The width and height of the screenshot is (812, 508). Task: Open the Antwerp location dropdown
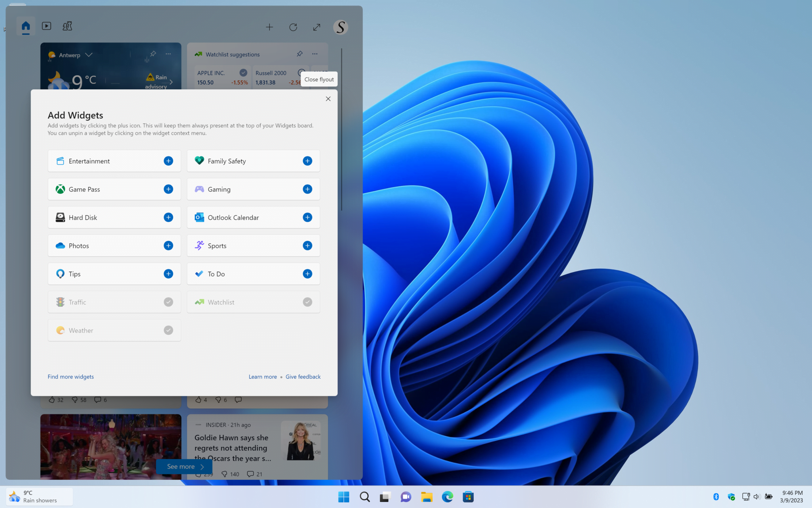coord(89,55)
